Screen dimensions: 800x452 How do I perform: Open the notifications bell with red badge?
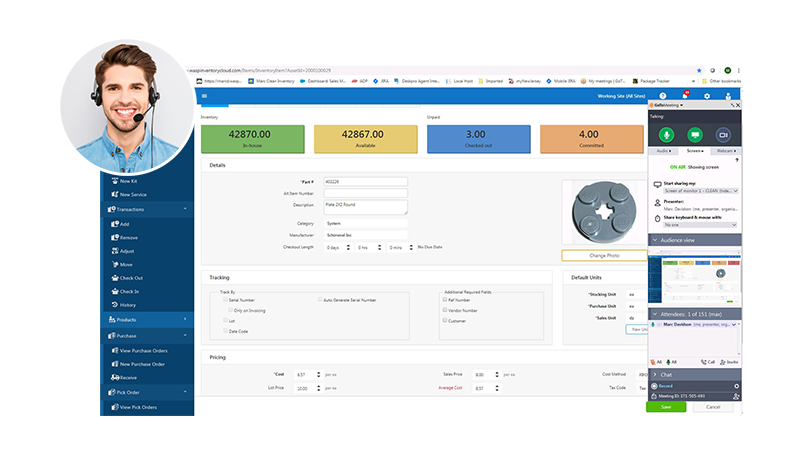[685, 95]
